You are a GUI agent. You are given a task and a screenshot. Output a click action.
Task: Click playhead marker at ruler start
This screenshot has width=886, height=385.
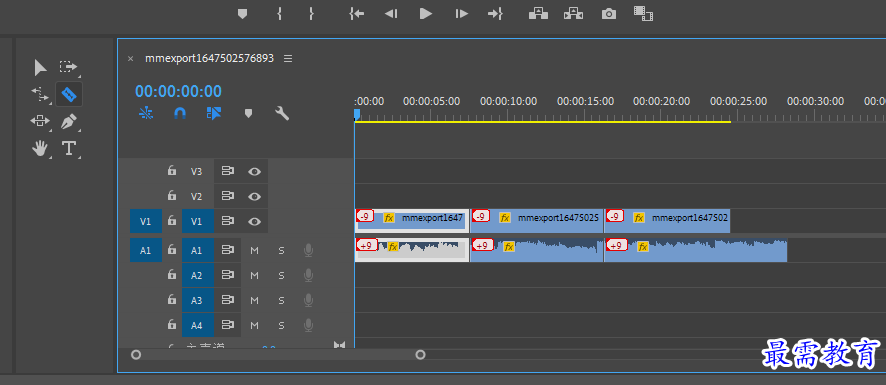pyautogui.click(x=357, y=115)
